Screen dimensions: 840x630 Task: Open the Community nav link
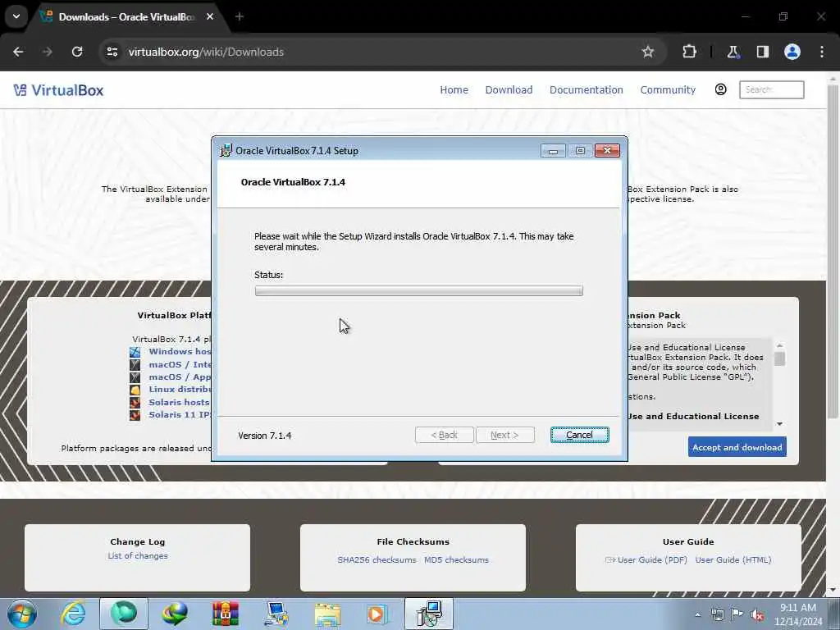[x=668, y=90]
